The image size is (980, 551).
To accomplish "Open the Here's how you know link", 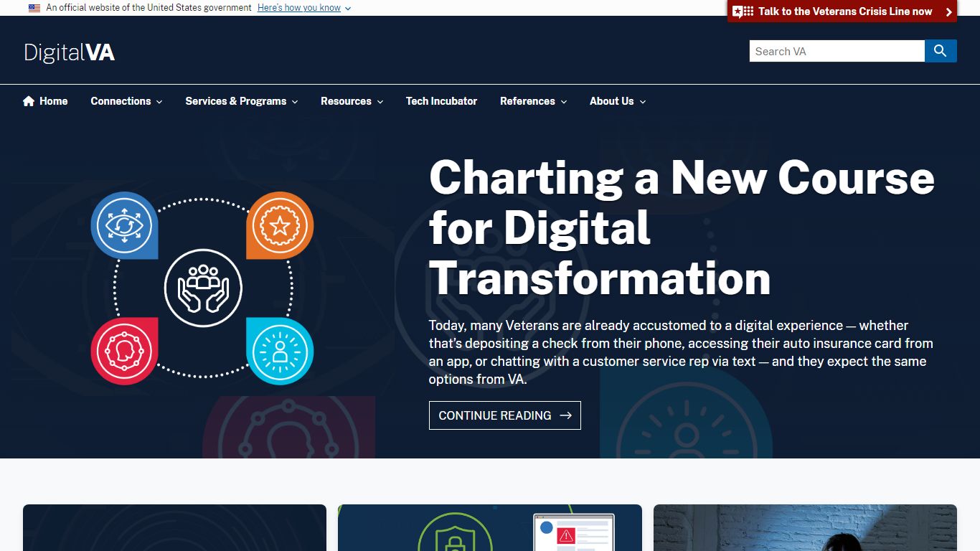I will [x=299, y=8].
